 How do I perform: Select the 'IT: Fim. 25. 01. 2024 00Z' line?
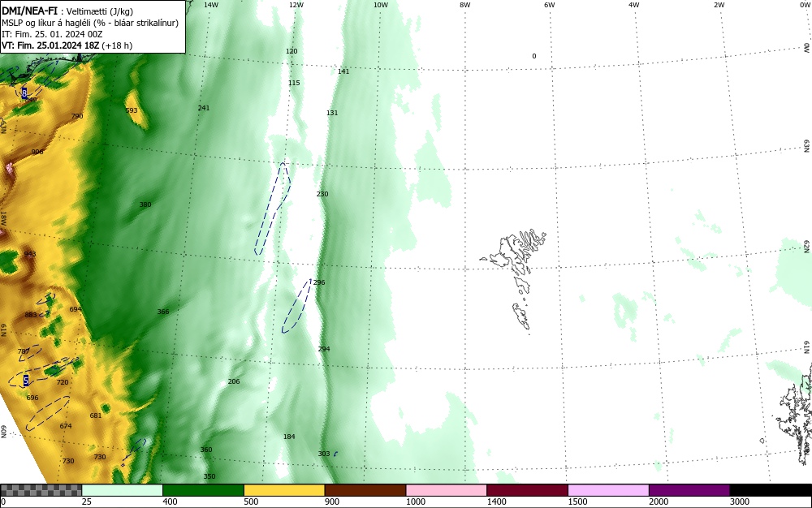point(52,34)
